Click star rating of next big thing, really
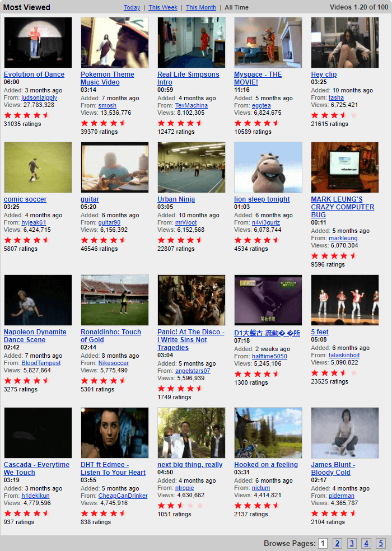 [180, 506]
